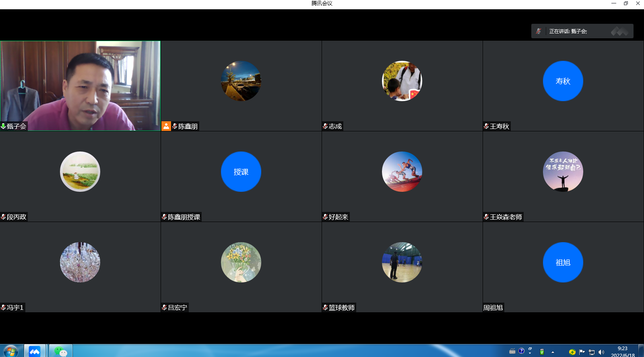This screenshot has width=644, height=357.
Task: Click 段丙政's landscape painting avatar
Action: (x=80, y=172)
